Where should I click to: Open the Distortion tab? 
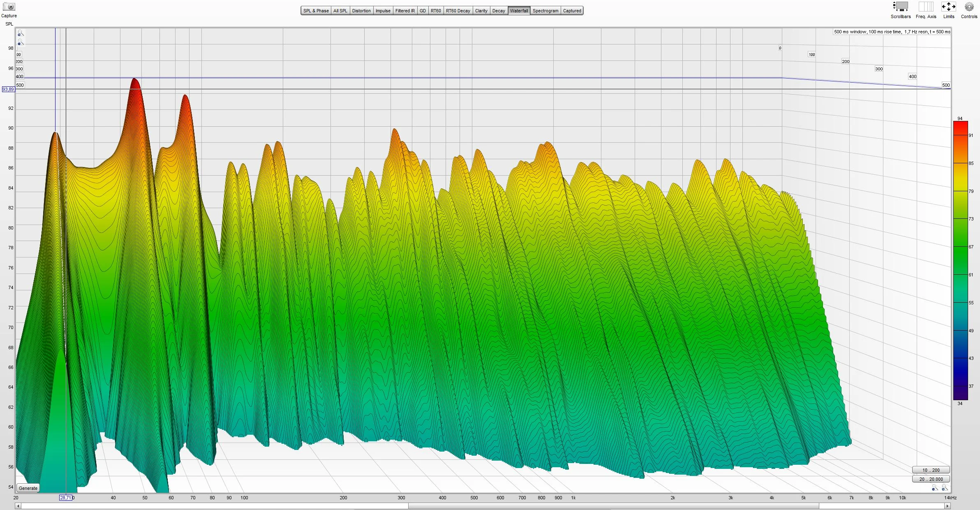pos(361,11)
